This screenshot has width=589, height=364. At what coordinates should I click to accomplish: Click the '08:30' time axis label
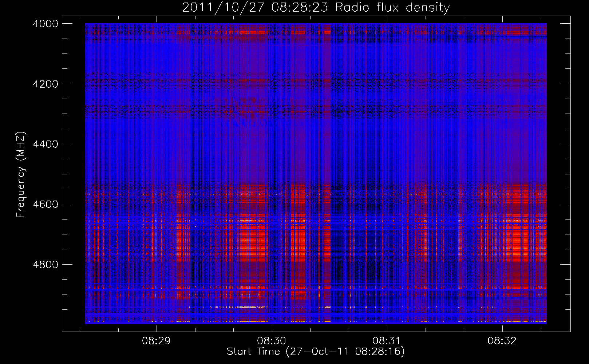click(x=272, y=341)
